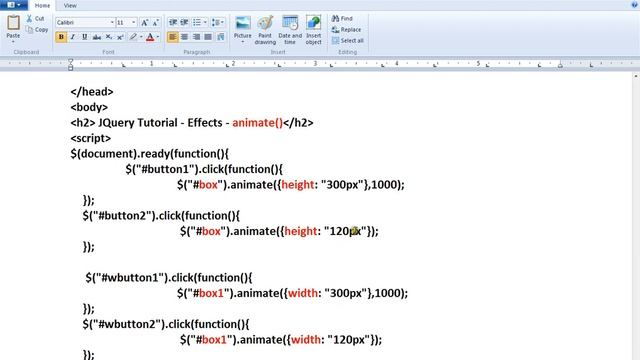
Task: Click '$(document).ready(function(){' line
Action: 149,154
